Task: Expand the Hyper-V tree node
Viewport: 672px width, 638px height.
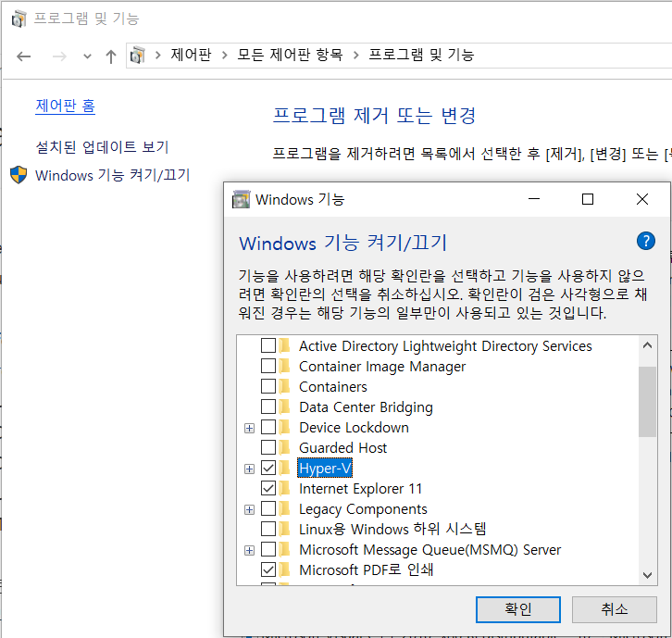Action: 249,469
